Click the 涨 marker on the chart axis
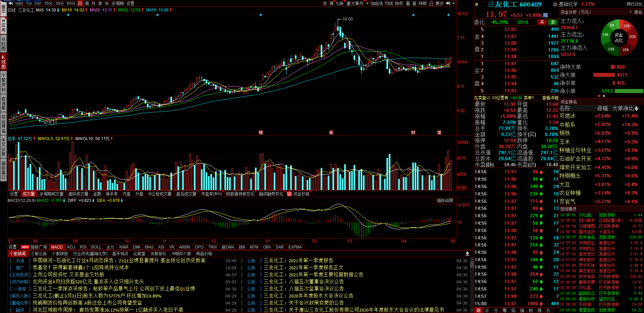This screenshot has width=644, height=313. click(331, 133)
